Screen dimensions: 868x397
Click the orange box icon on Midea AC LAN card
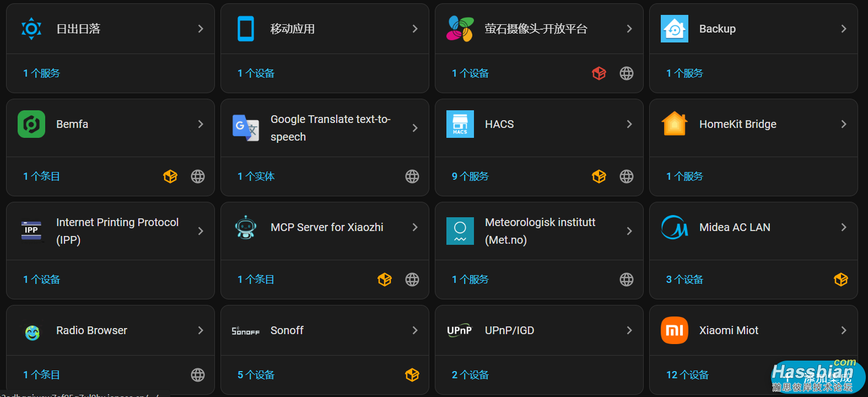coord(841,280)
